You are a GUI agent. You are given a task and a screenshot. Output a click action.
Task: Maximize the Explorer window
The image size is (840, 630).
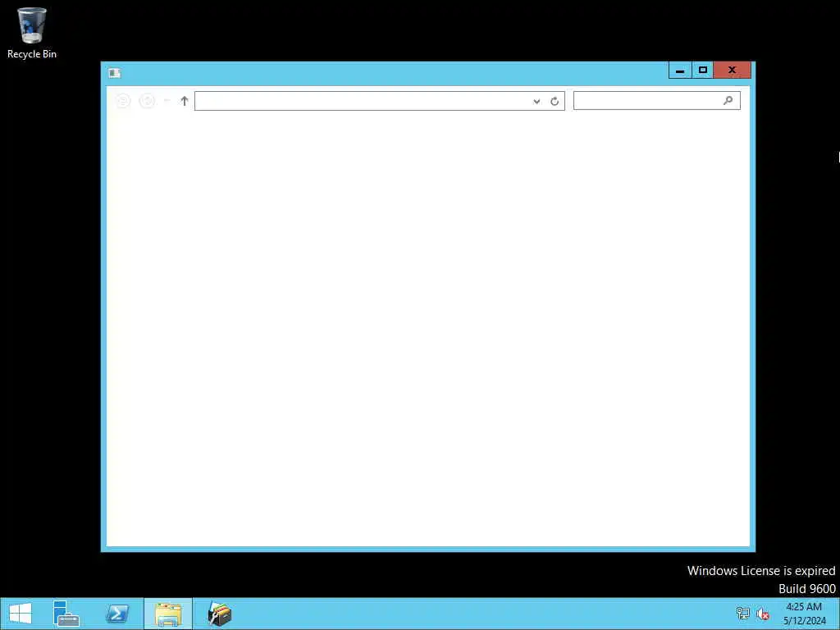[702, 71]
